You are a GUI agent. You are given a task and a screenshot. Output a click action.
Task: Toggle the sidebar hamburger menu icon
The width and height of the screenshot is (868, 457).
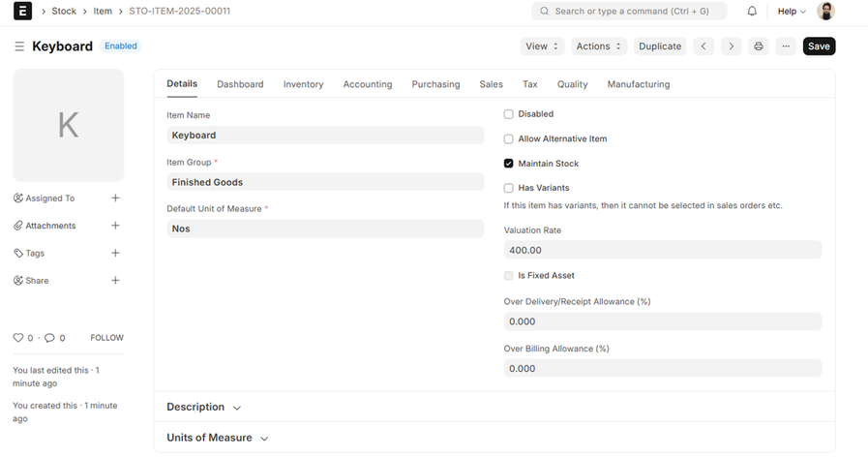(19, 46)
